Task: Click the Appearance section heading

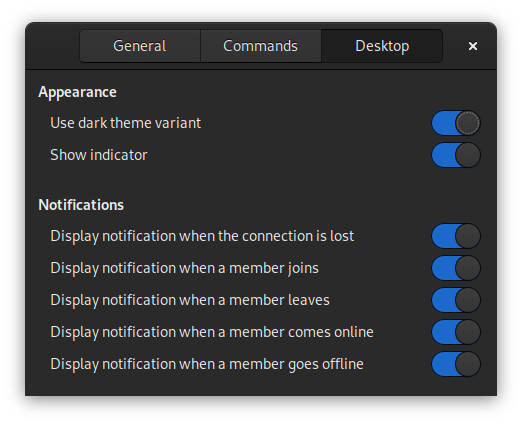Action: tap(77, 92)
